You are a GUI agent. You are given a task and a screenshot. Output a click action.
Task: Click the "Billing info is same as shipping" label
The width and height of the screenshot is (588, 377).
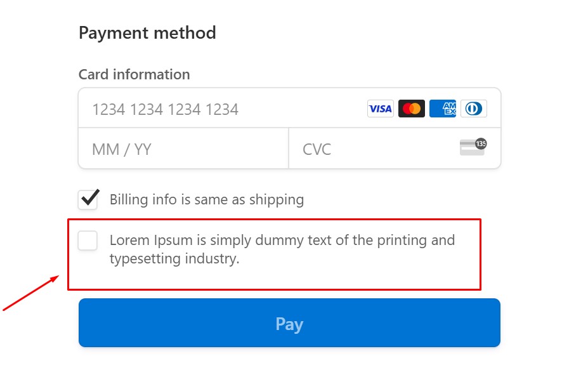[207, 200]
